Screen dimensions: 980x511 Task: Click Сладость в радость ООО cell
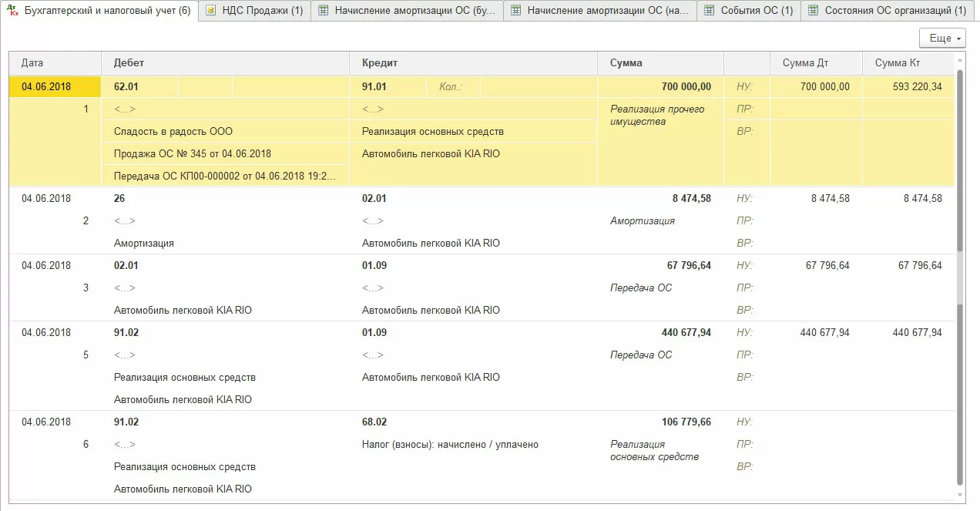[x=225, y=132]
